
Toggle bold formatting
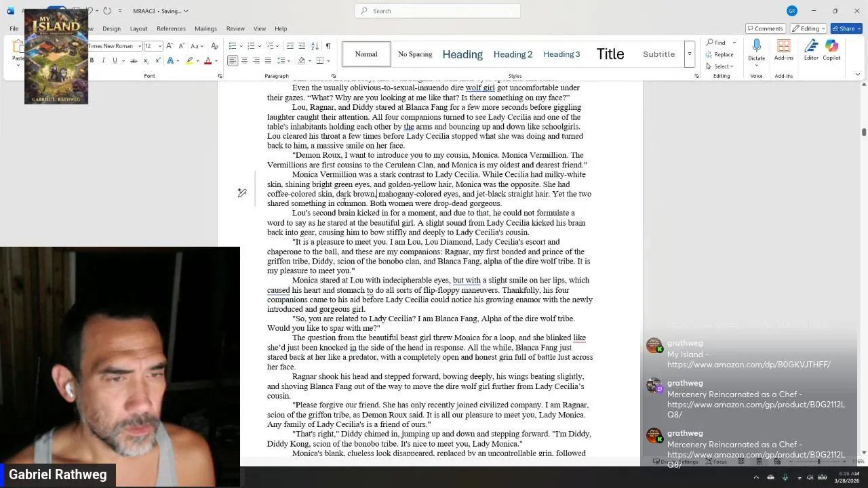[92, 60]
